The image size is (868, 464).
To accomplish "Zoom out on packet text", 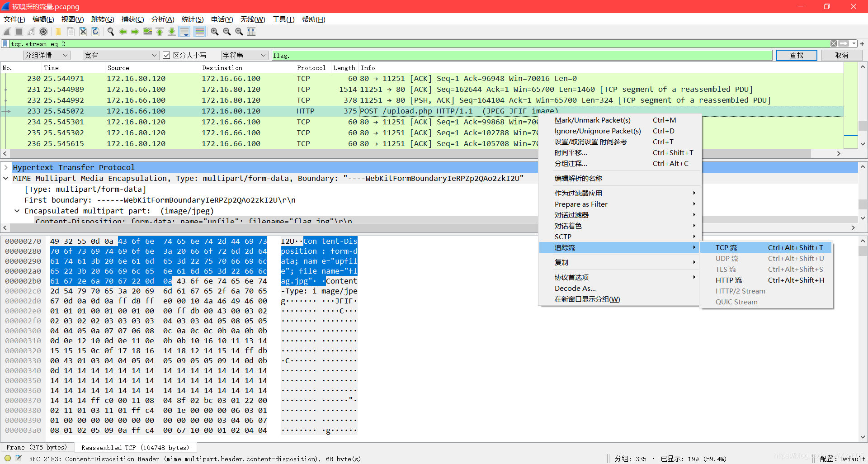I will click(227, 32).
